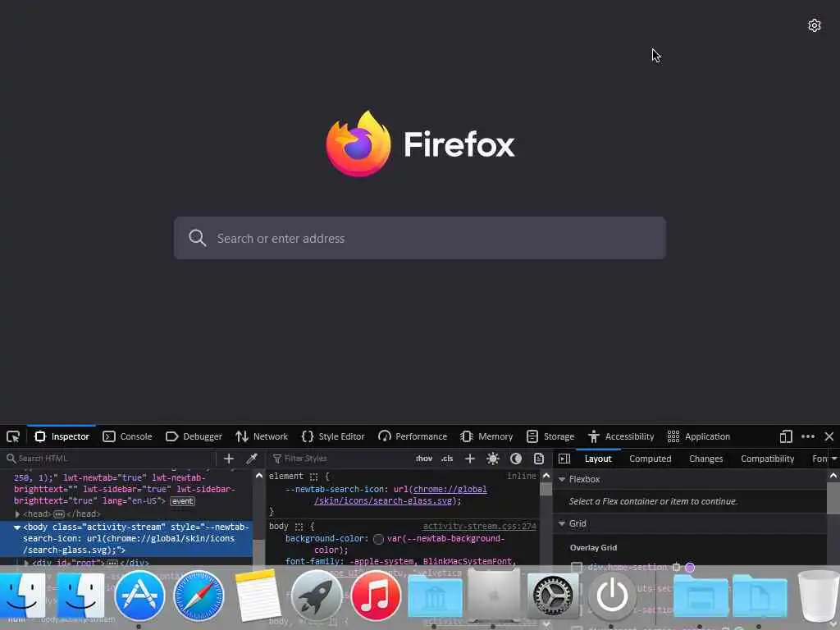Open System Preferences gear in dock
Screen dimensions: 840x630
(x=553, y=596)
